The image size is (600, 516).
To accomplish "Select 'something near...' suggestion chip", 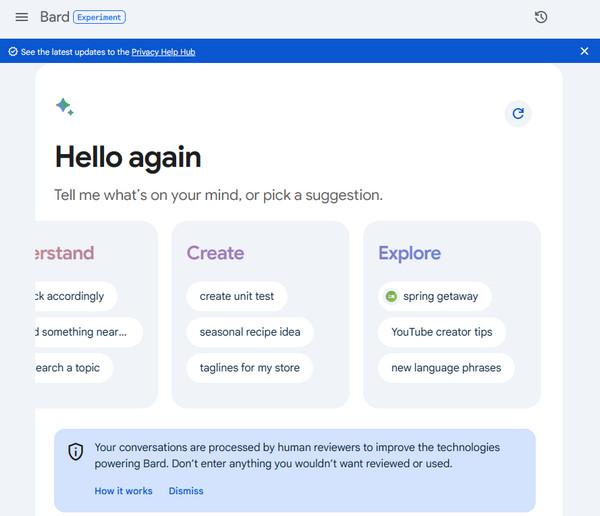I will point(89,332).
